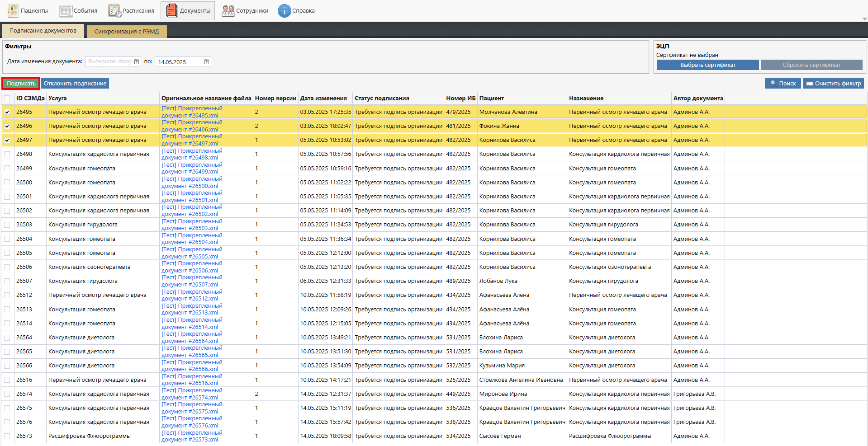
Task: Click the green Подписать button
Action: click(x=21, y=84)
